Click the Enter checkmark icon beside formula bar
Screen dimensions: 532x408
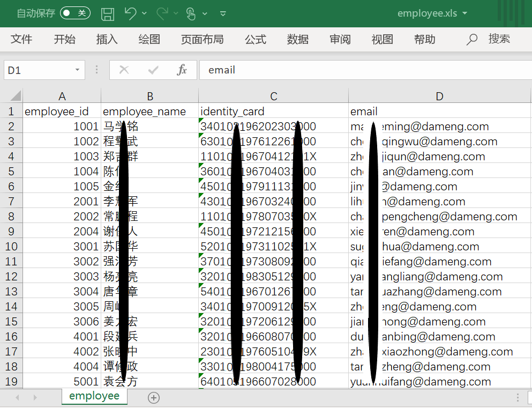[154, 70]
